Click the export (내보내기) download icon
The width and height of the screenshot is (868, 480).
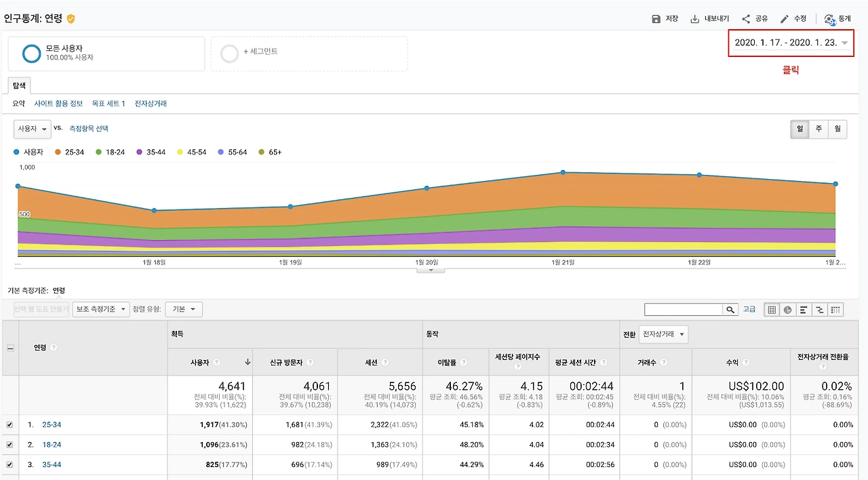pyautogui.click(x=694, y=19)
